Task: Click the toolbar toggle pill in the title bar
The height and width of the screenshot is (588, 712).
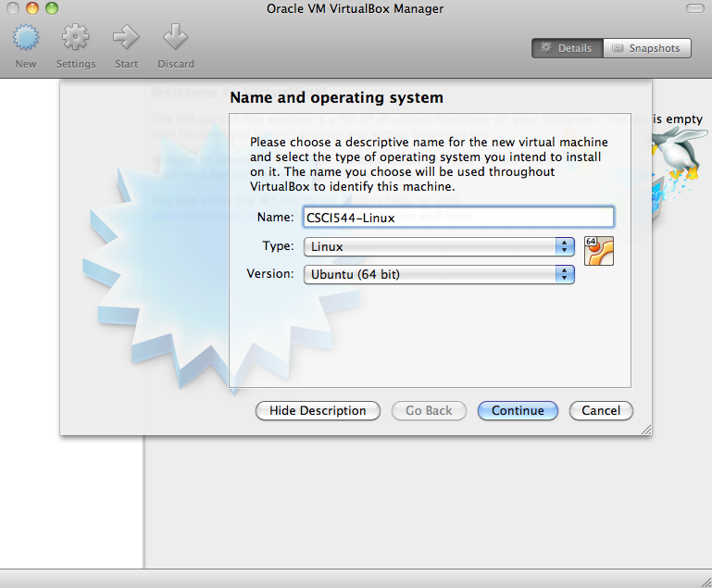Action: pyautogui.click(x=694, y=8)
